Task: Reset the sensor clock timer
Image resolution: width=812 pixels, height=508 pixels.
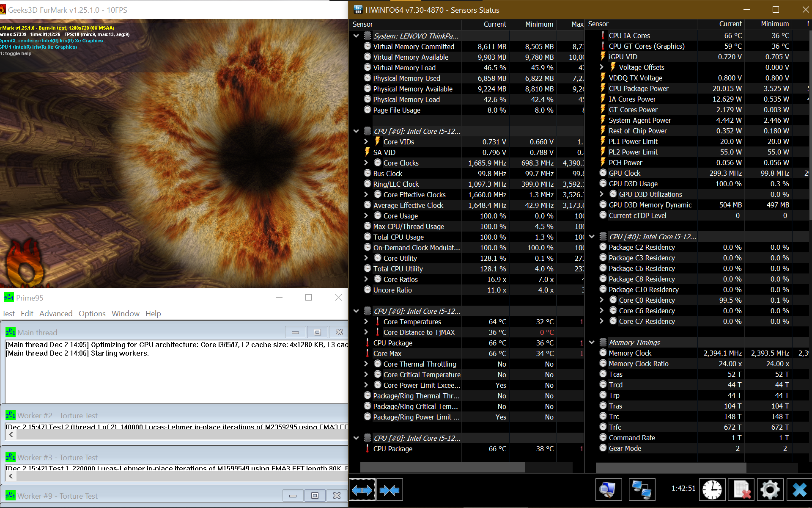Action: point(712,490)
